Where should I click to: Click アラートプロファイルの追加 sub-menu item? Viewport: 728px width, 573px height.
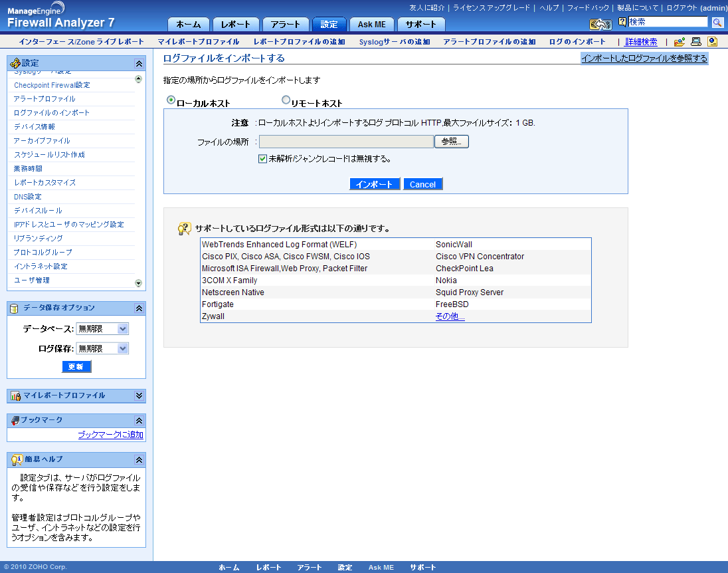point(490,42)
